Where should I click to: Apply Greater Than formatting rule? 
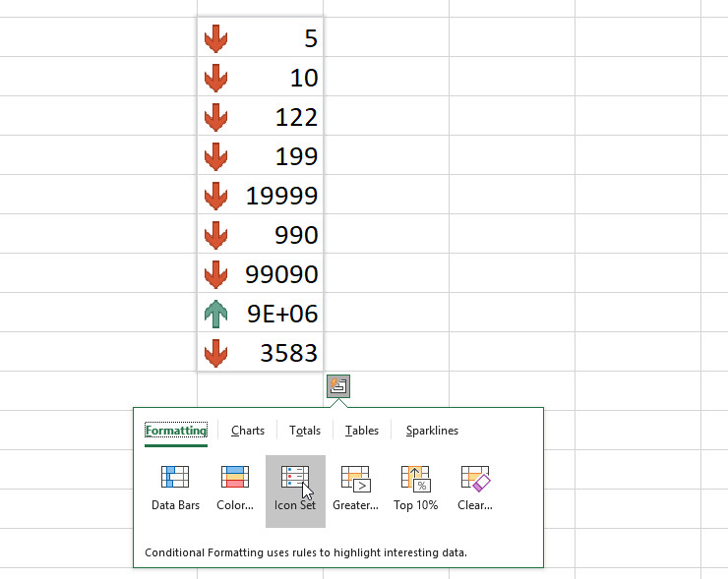355,490
